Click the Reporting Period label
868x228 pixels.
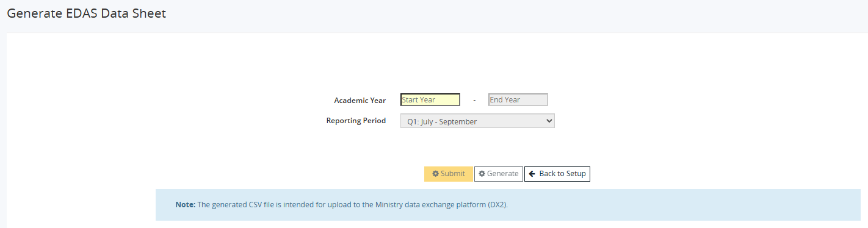[x=356, y=121]
